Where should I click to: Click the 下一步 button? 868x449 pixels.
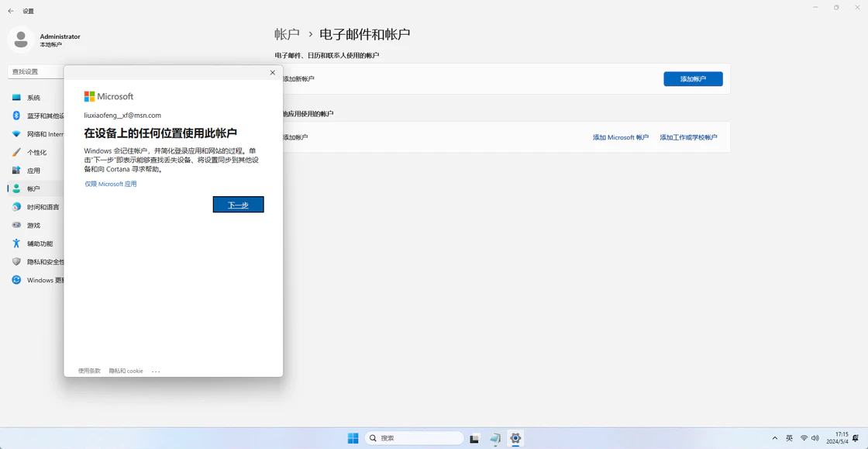(x=238, y=205)
